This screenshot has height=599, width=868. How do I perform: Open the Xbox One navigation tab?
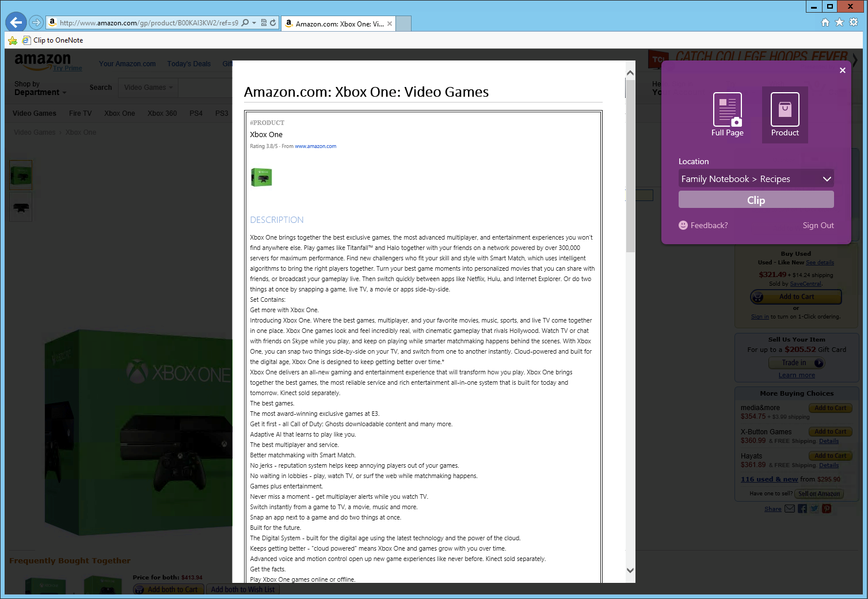pyautogui.click(x=119, y=113)
